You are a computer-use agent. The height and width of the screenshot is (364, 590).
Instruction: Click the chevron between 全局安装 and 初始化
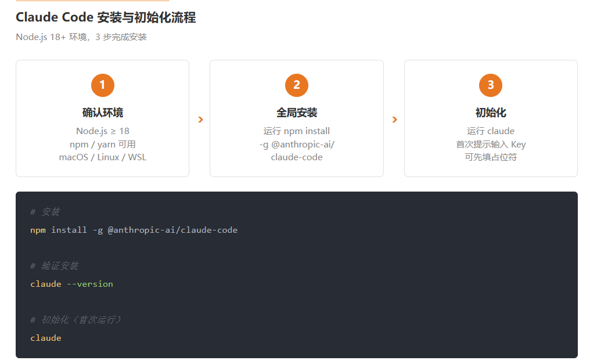point(394,120)
